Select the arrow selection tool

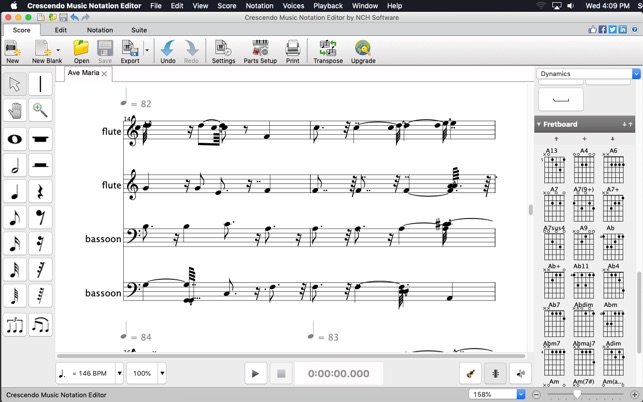[15, 84]
